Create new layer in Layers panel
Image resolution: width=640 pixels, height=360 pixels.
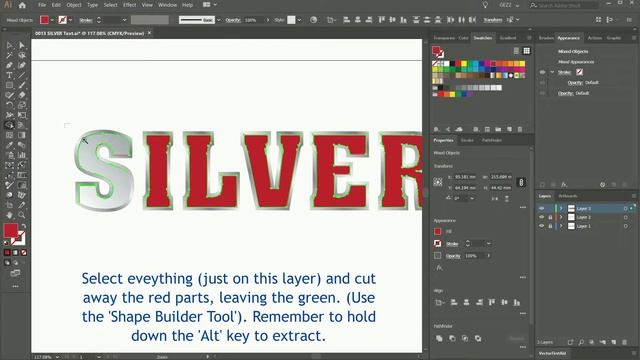(x=613, y=342)
